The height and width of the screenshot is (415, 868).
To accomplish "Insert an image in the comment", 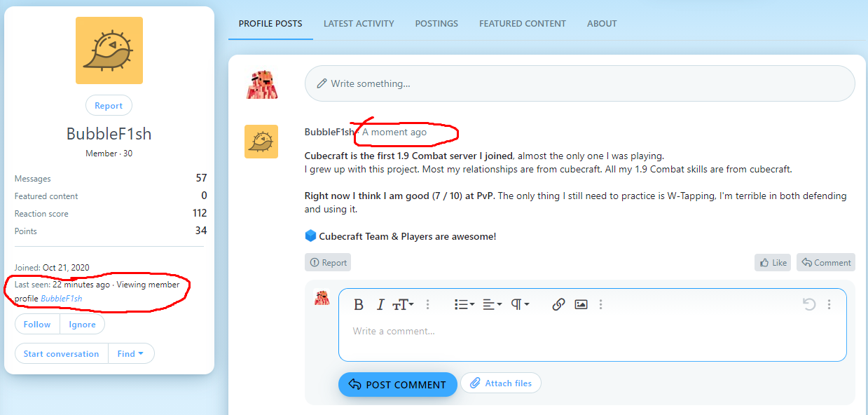I will point(581,304).
